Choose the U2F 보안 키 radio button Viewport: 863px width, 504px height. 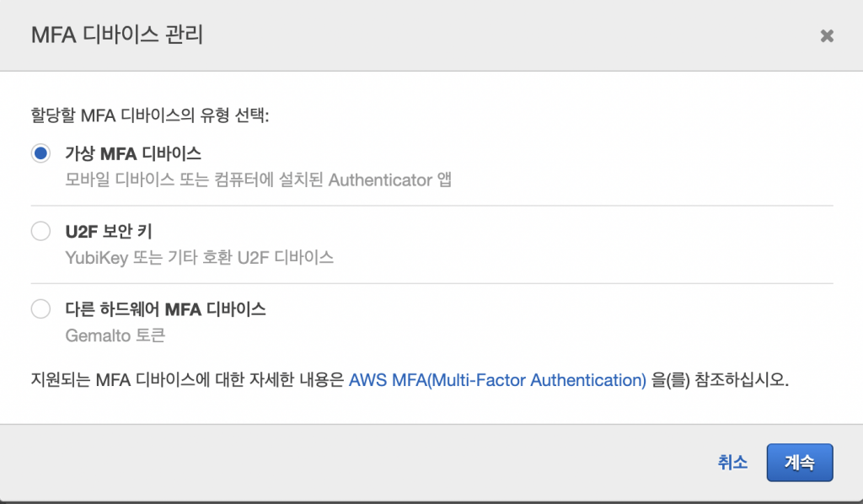click(40, 231)
